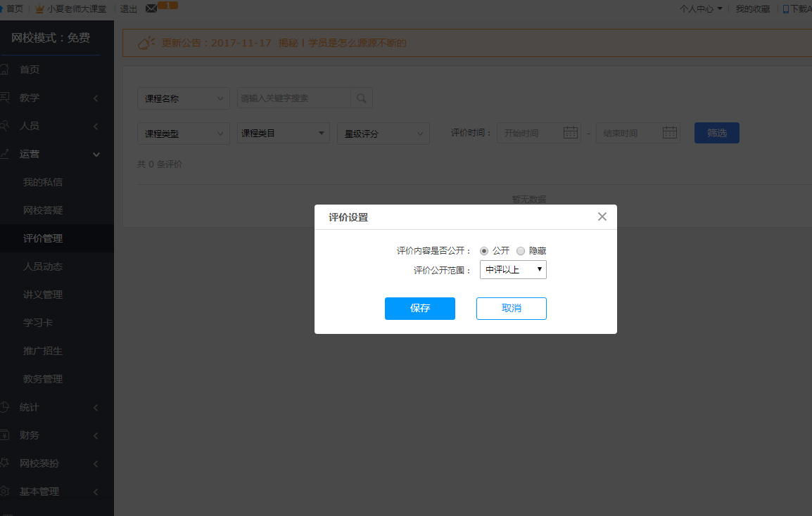Expand the 课程类型 dropdown
Screen dimensions: 812x516
click(x=183, y=134)
